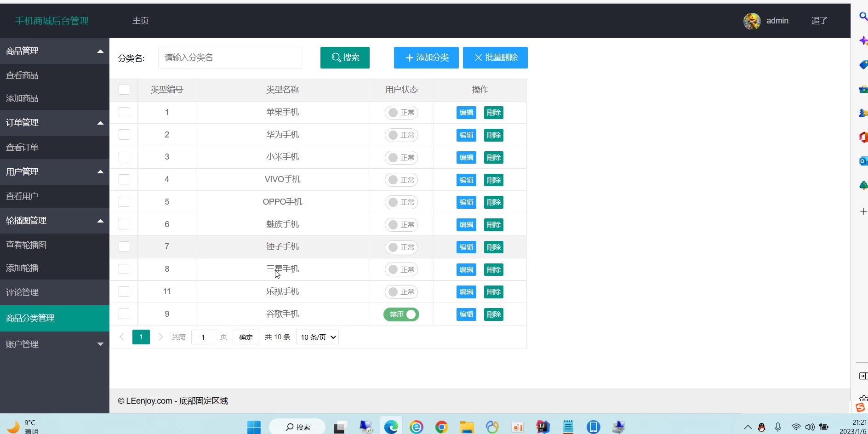The width and height of the screenshot is (868, 434).
Task: Open Notepad from the taskbar
Action: [x=568, y=427]
